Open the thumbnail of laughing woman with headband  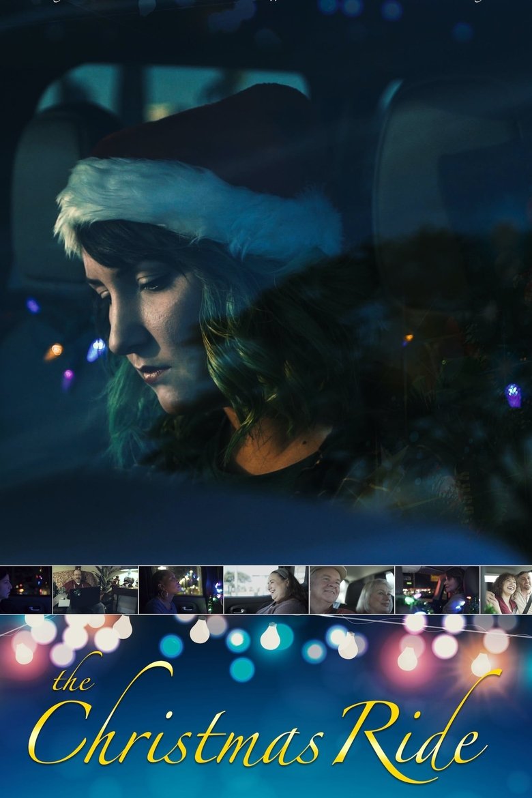(265, 590)
